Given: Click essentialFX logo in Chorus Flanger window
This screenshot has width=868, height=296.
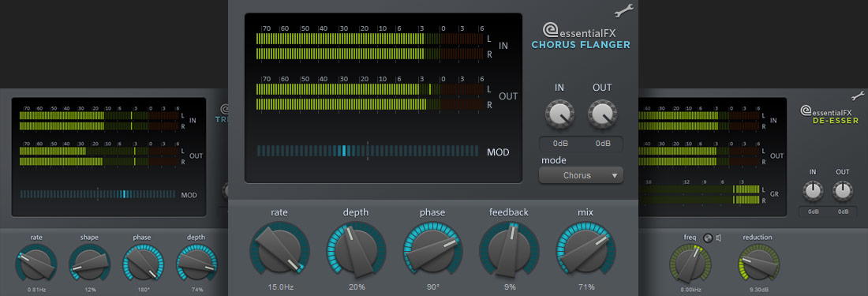Looking at the screenshot, I should (579, 31).
